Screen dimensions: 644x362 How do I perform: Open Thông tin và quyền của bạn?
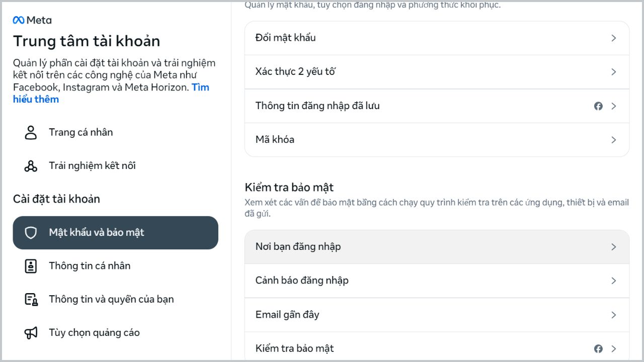(x=116, y=300)
